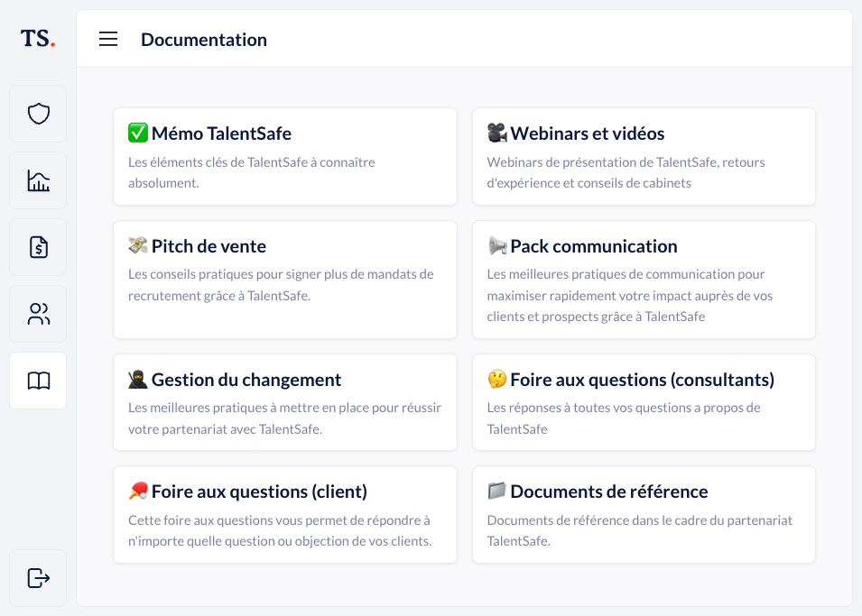Open the Foire aux questions client card
This screenshot has height=616, width=862.
coord(285,514)
